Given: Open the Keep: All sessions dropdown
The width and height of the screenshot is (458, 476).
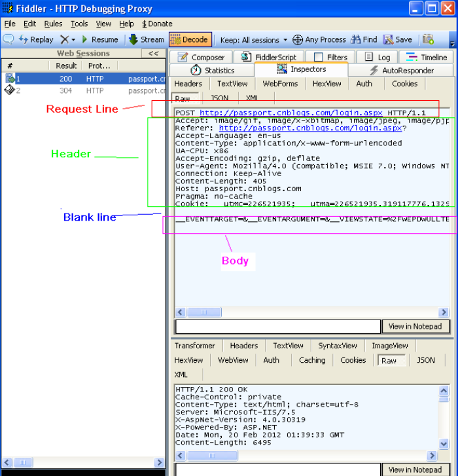Looking at the screenshot, I should coord(254,40).
